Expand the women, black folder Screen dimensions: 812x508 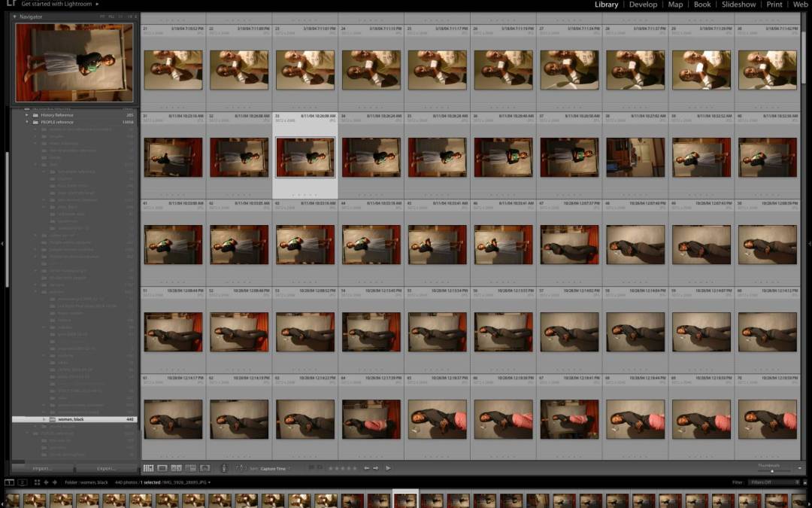pyautogui.click(x=44, y=419)
